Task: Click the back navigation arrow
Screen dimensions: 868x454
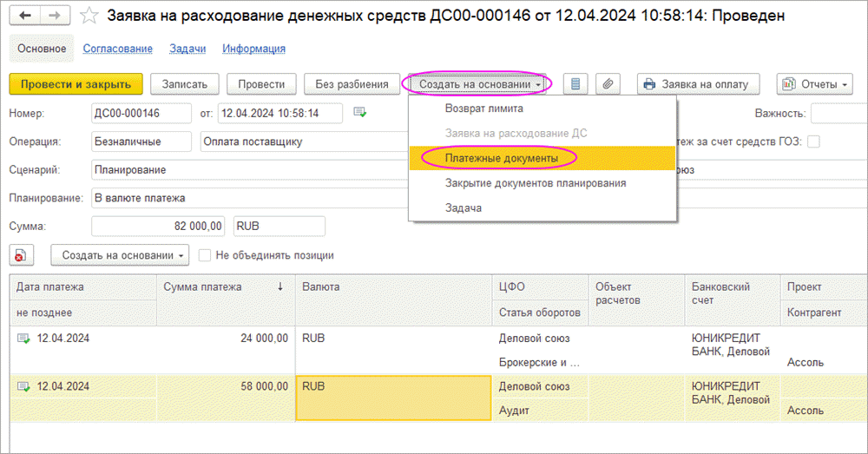Action: [x=25, y=16]
